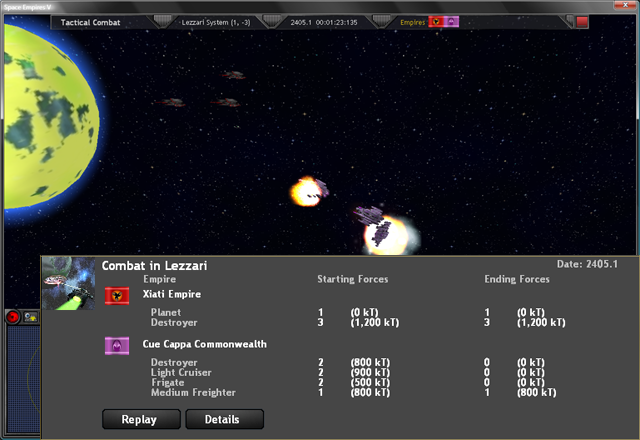Screen dimensions: 640x440
Task: Click the Xiati Destroyer row label
Action: pyautogui.click(x=174, y=322)
